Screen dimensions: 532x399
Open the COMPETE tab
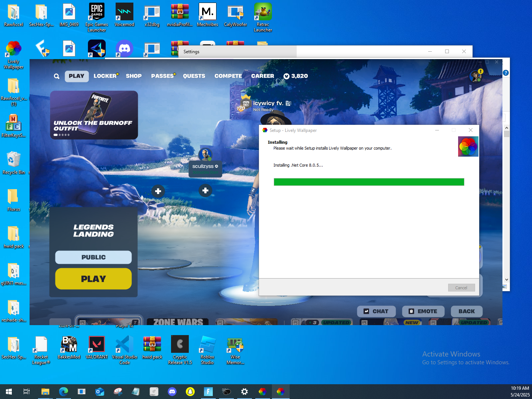pyautogui.click(x=228, y=76)
